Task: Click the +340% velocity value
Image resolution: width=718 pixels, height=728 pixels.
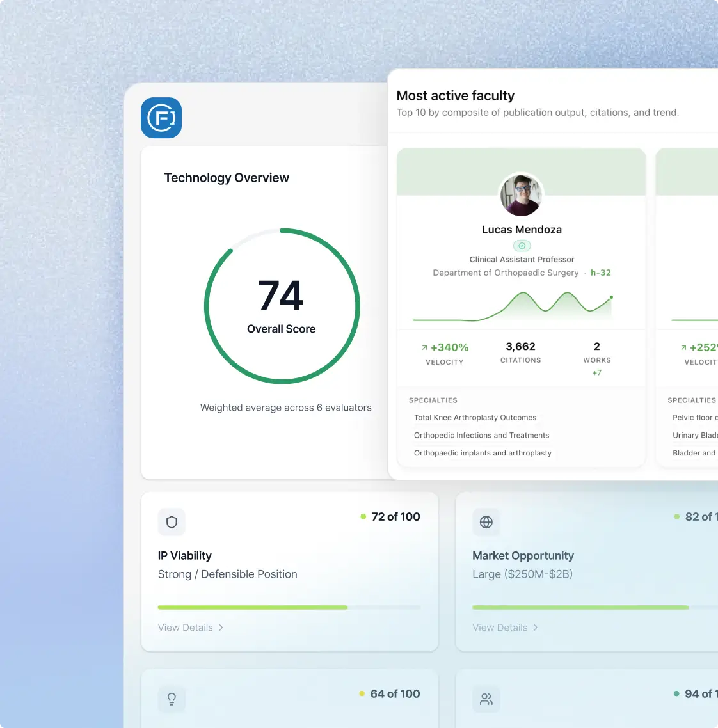Action: click(449, 347)
